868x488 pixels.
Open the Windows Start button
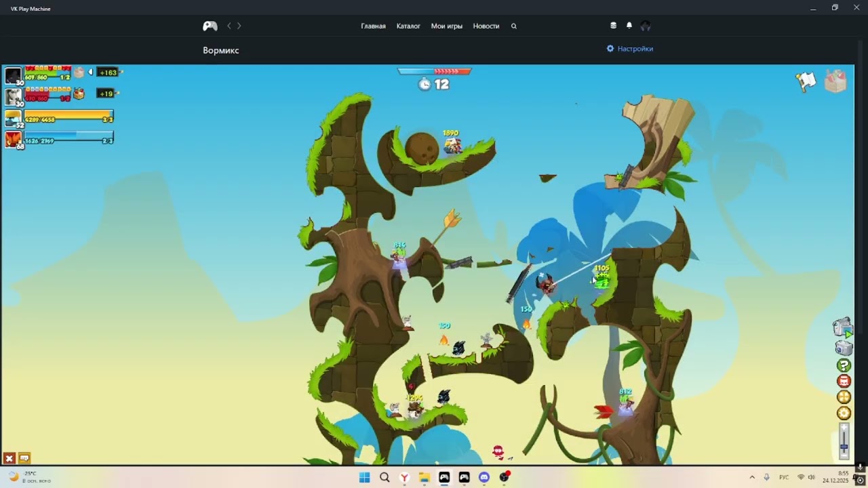coord(364,477)
